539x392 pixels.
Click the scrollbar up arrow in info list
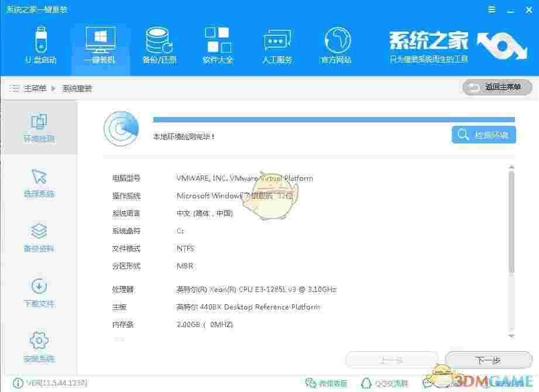click(x=511, y=167)
